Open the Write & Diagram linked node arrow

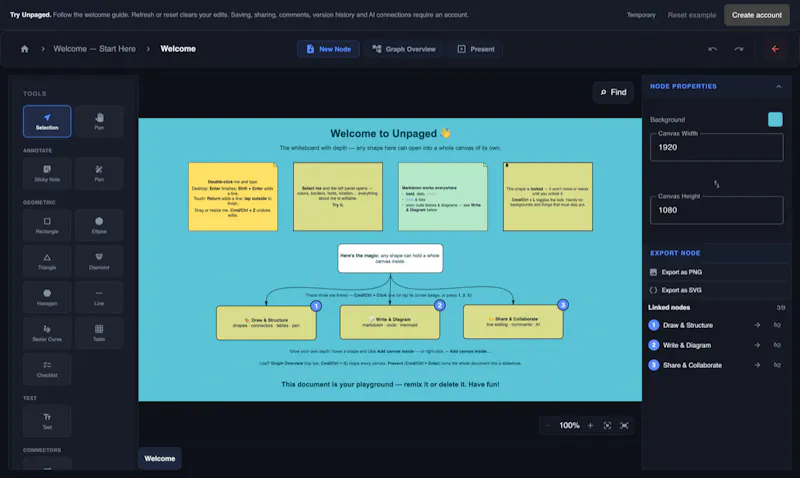pyautogui.click(x=757, y=345)
